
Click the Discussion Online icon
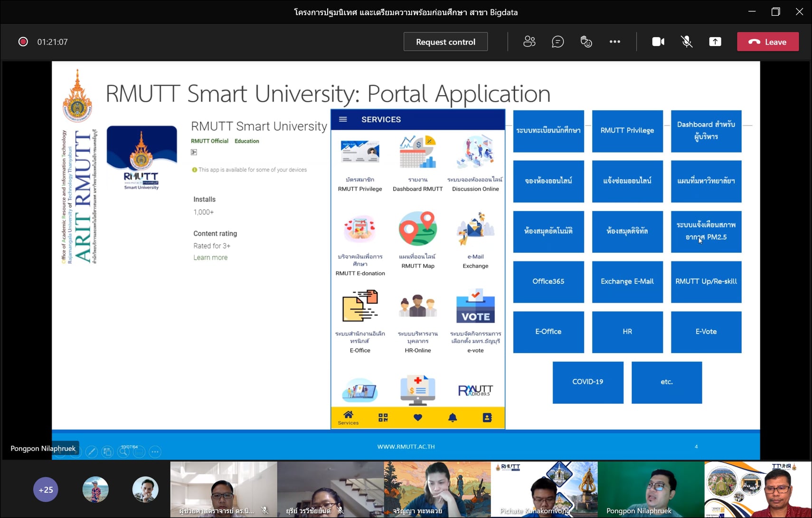pos(475,152)
